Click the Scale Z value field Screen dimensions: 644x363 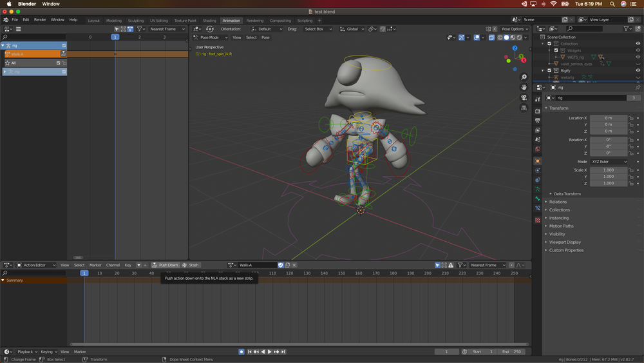tap(609, 183)
